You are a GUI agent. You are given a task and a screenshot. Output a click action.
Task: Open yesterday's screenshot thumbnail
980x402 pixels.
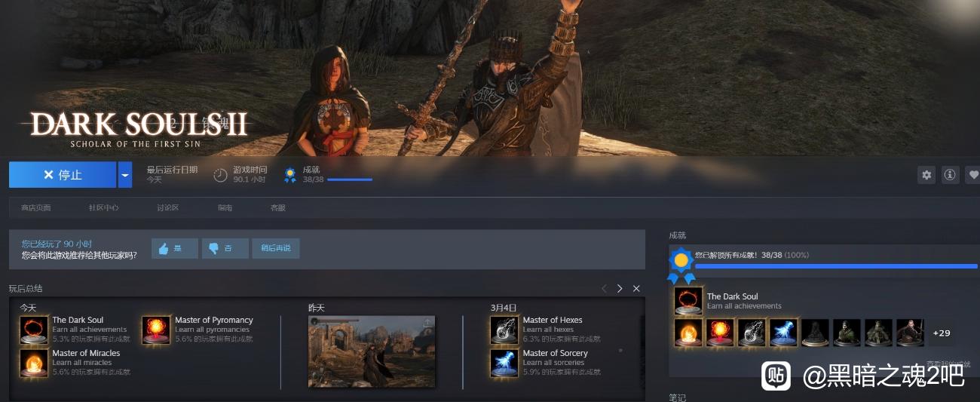coord(372,351)
